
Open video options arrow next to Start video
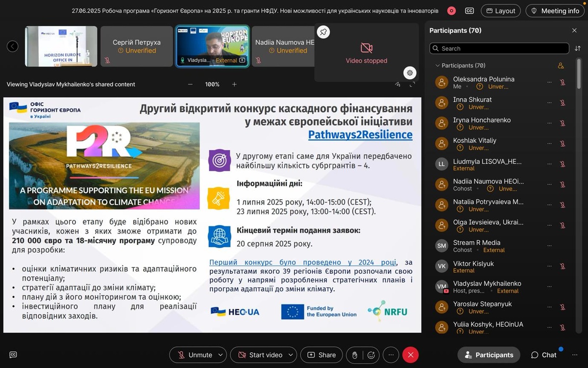(x=292, y=355)
